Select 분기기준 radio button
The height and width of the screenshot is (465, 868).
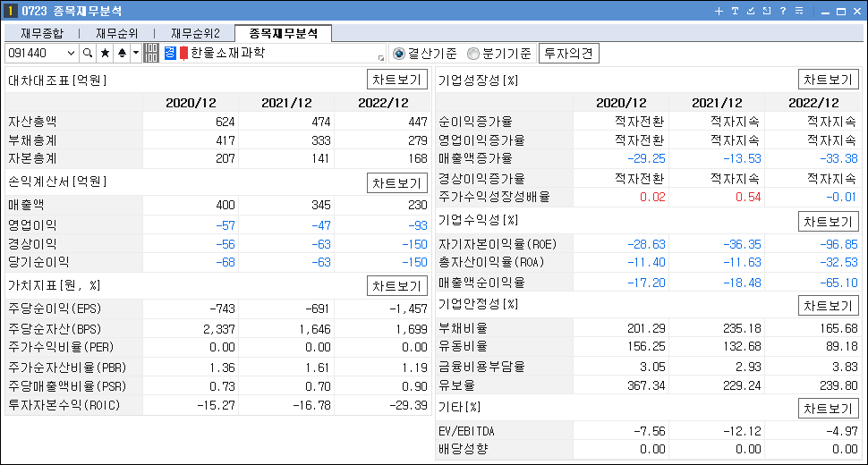tap(473, 54)
